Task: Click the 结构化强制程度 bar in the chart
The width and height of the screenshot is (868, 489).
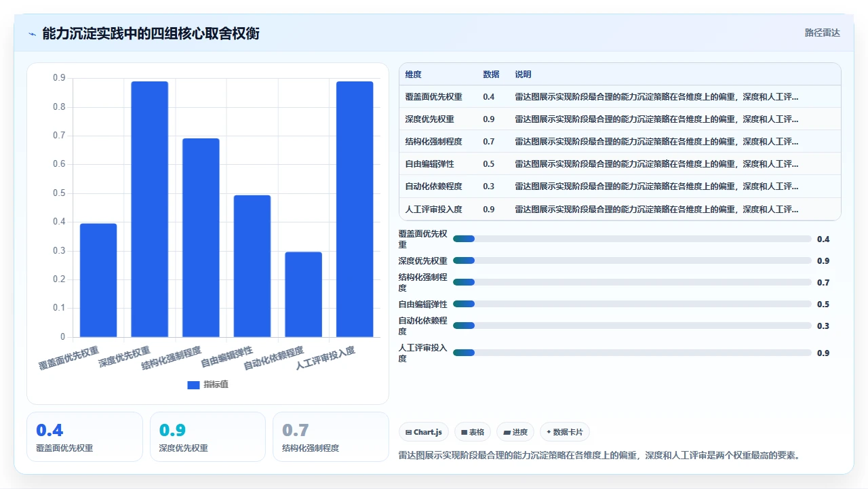Action: pyautogui.click(x=201, y=237)
